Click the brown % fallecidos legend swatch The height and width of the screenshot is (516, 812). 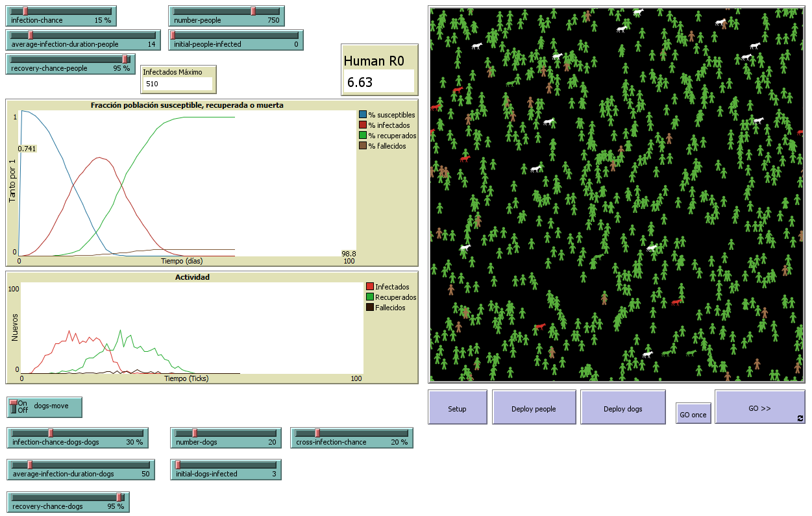362,146
